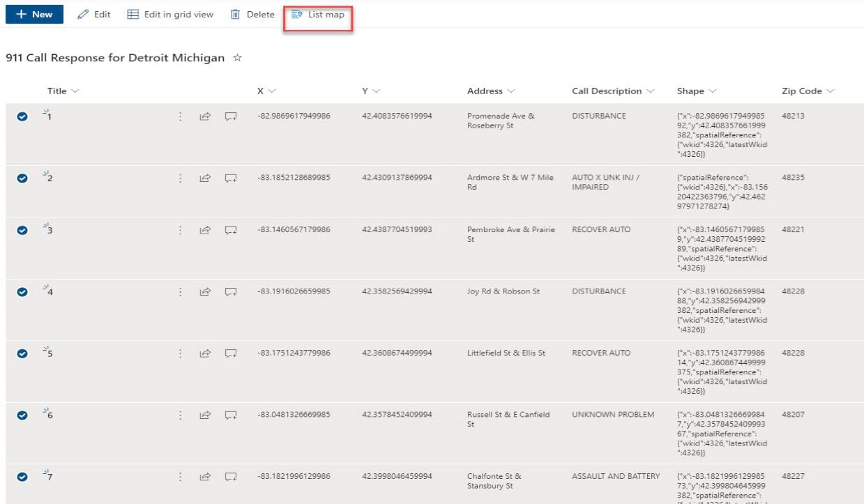Add a comment on item 4
This screenshot has height=504, width=864.
pos(231,292)
